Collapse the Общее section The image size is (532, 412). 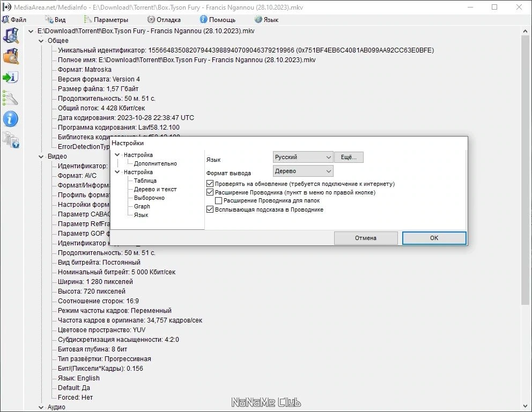coord(41,41)
